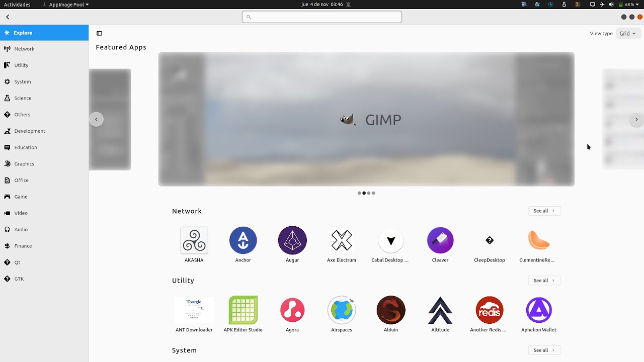Select first carousel page dot
The height and width of the screenshot is (362, 644).
click(359, 193)
